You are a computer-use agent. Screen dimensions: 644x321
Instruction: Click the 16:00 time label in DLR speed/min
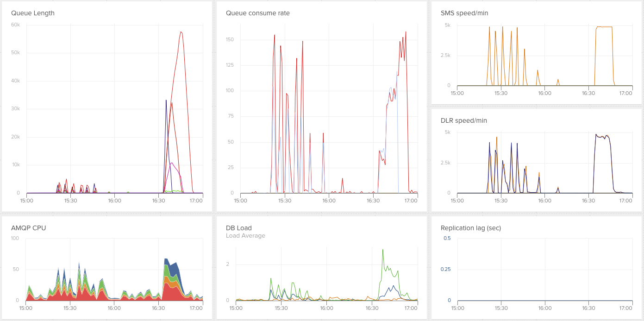click(544, 201)
